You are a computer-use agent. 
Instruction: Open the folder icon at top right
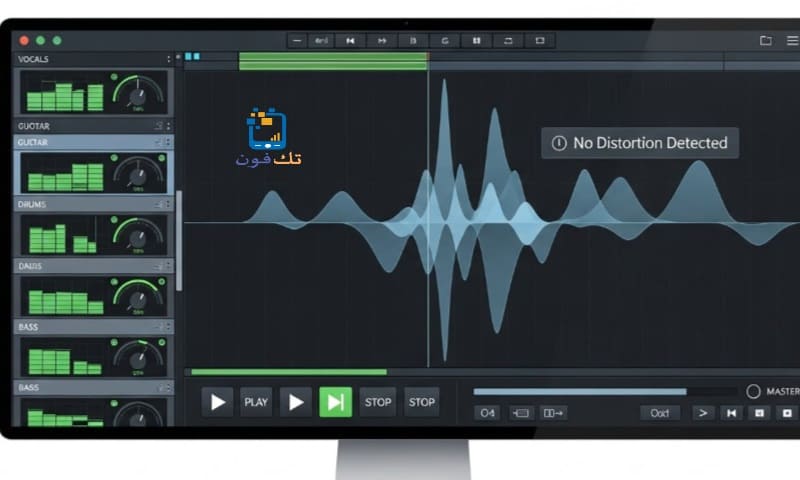pyautogui.click(x=765, y=40)
